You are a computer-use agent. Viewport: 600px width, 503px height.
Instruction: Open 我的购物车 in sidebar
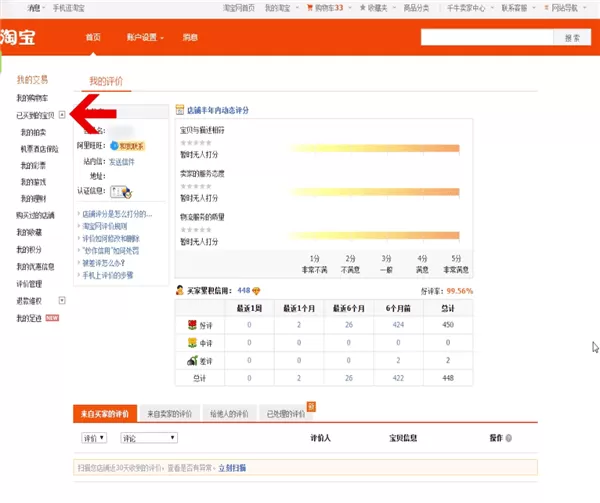pyautogui.click(x=32, y=98)
